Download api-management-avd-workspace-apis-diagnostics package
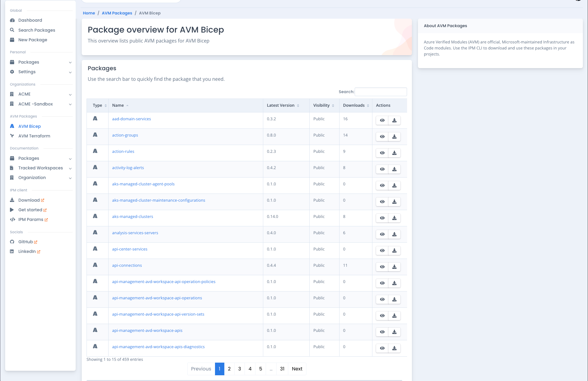This screenshot has height=381, width=588. [394, 348]
